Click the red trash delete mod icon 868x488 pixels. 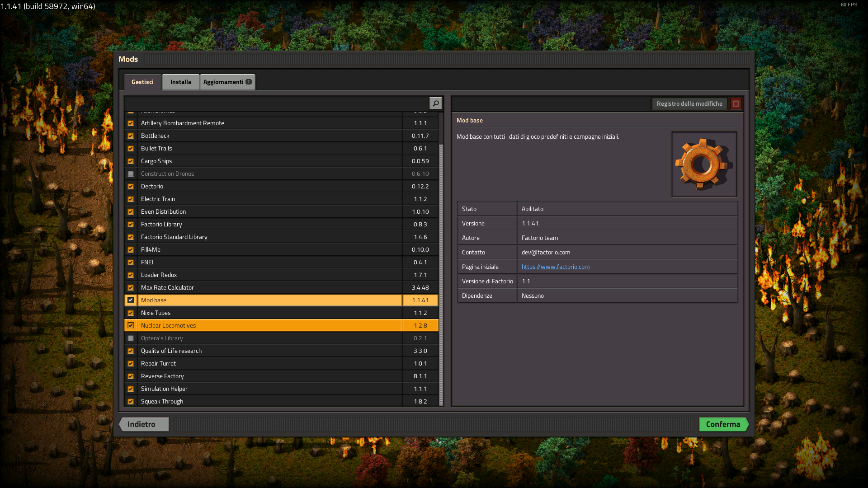tap(736, 103)
